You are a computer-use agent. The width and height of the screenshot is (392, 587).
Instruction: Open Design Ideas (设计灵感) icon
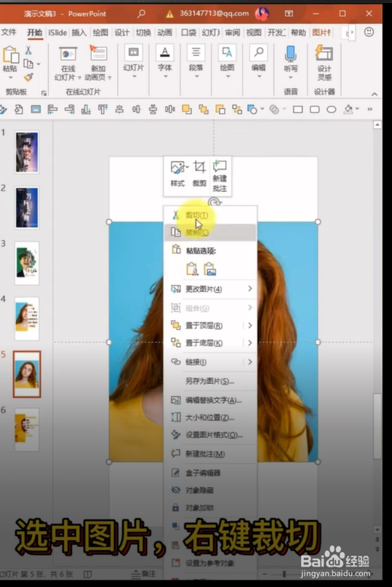(324, 54)
